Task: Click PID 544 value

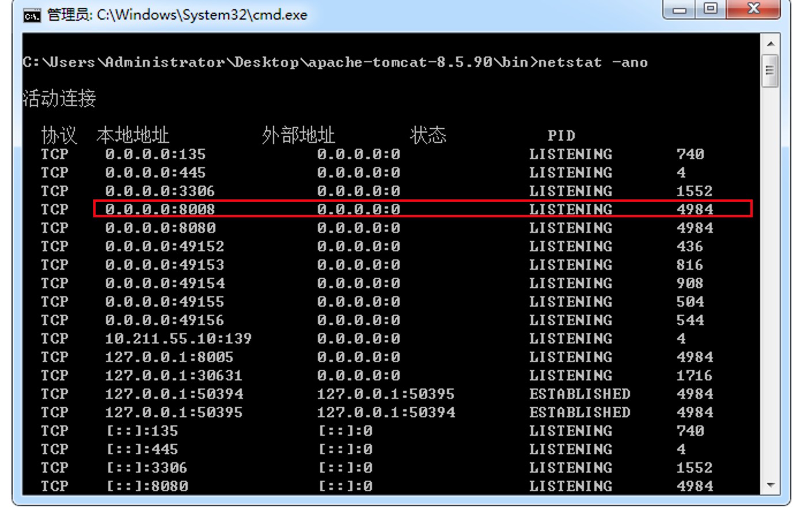Action: point(690,320)
